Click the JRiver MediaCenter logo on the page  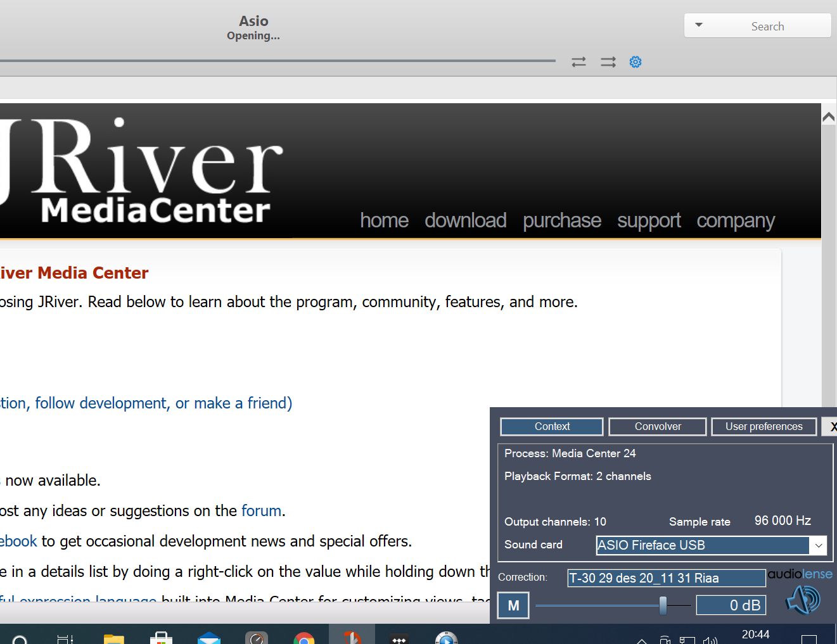pyautogui.click(x=141, y=171)
